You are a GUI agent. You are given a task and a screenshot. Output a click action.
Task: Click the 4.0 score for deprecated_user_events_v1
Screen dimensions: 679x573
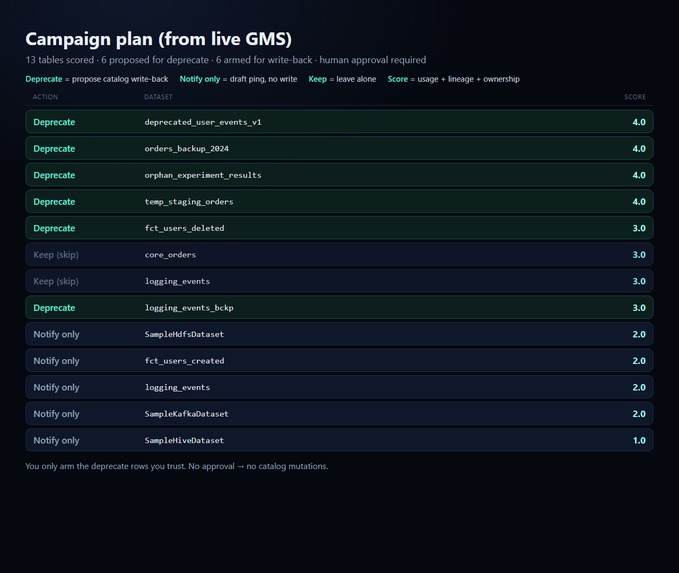point(639,122)
